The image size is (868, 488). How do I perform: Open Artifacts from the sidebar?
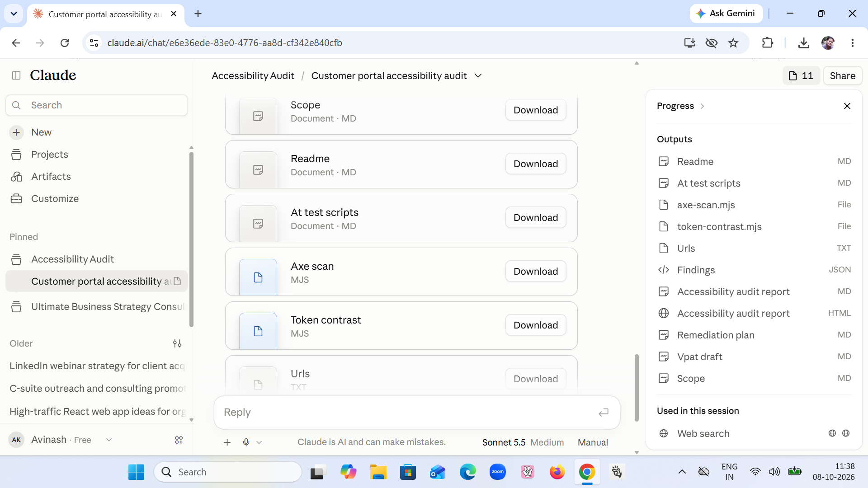51,177
